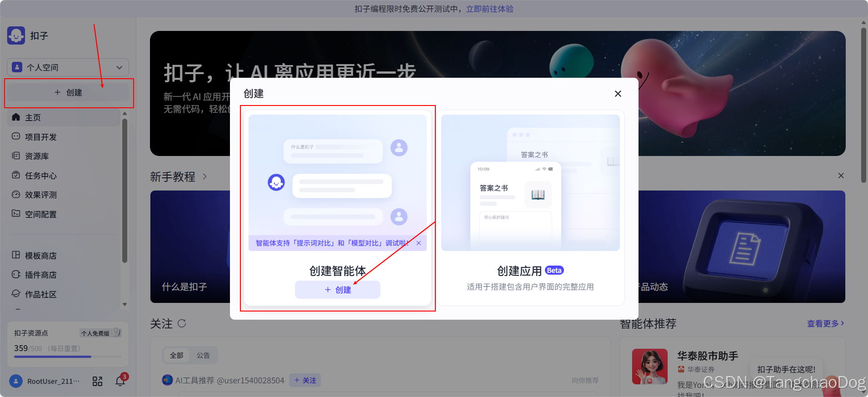Click 创建 button under 创建智能体

pos(338,290)
